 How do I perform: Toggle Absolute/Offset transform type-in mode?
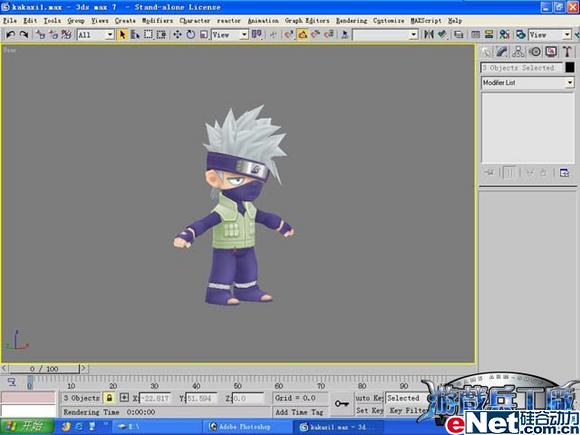click(x=124, y=398)
